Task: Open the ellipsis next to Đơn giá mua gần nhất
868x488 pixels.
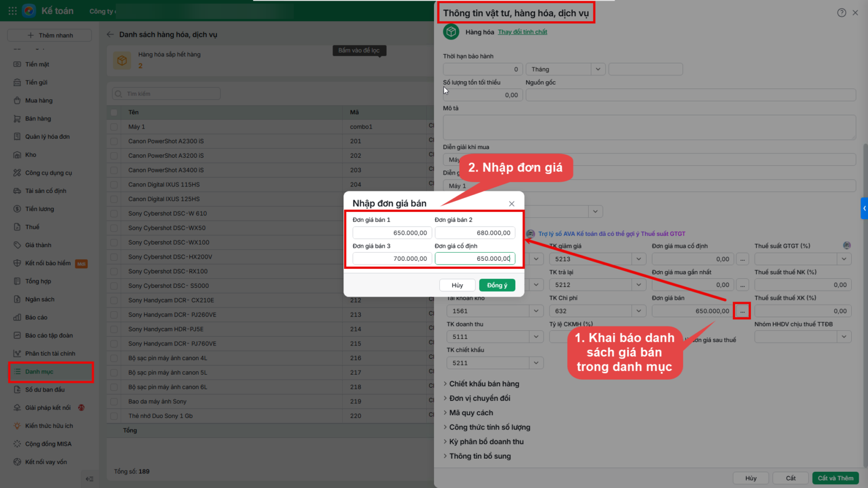Action: 742,285
